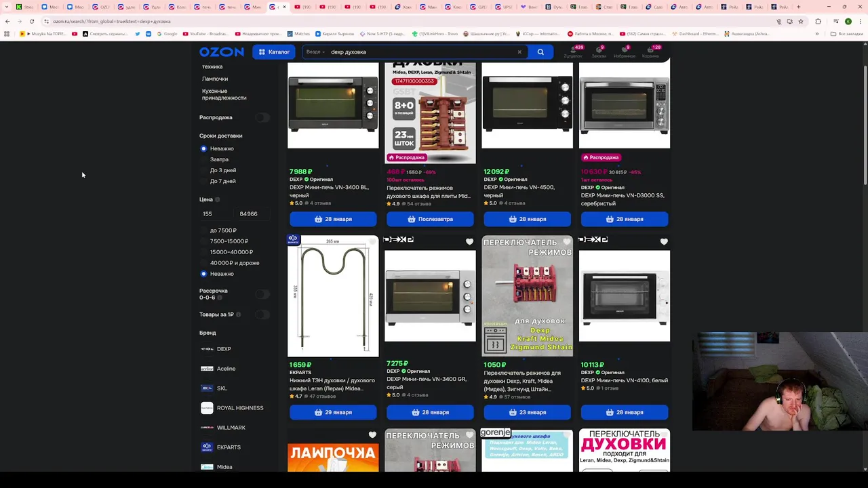Image resolution: width=868 pixels, height=488 pixels.
Task: Click 28 января button for DEXP VN-3400 BL черный
Action: point(333,219)
